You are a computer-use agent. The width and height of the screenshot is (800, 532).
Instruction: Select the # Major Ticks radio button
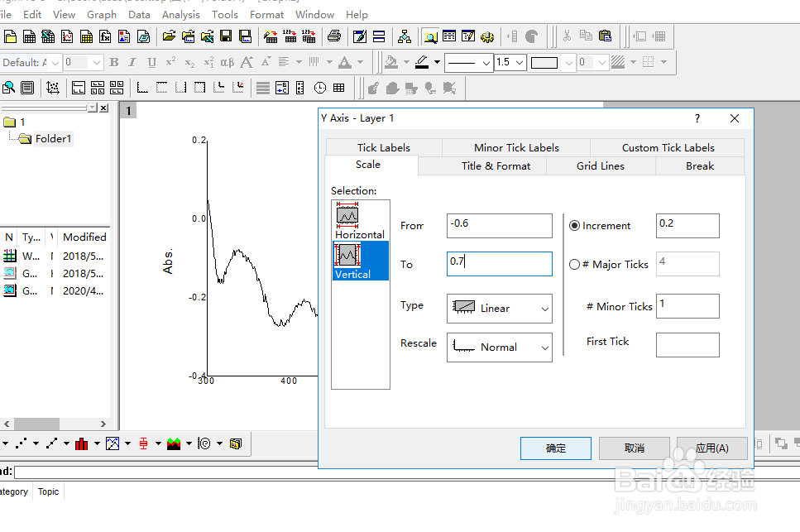pyautogui.click(x=574, y=264)
